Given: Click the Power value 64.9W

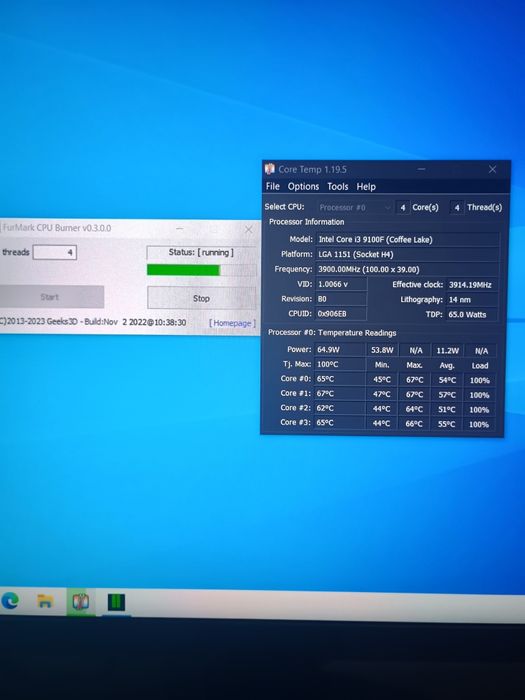Looking at the screenshot, I should (339, 350).
